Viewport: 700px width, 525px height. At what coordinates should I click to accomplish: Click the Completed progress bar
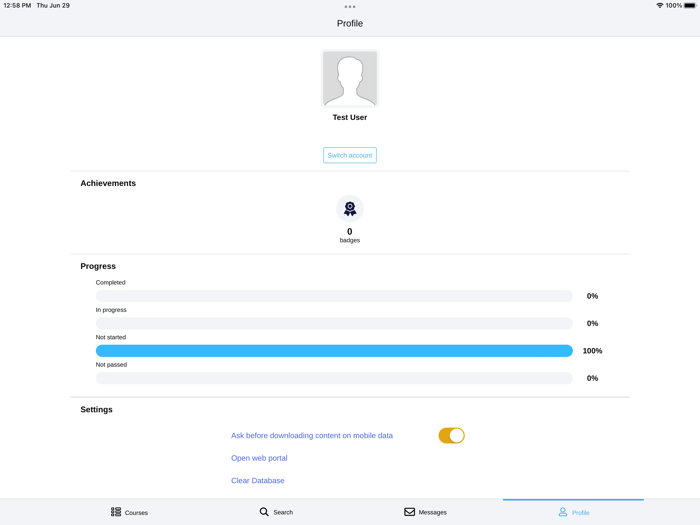(334, 296)
